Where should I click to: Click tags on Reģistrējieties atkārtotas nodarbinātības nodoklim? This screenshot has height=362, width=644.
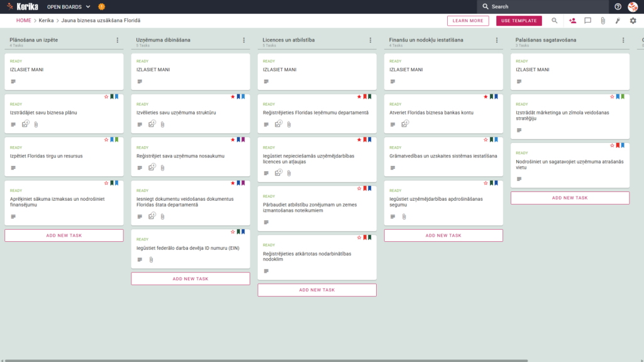pos(367,237)
